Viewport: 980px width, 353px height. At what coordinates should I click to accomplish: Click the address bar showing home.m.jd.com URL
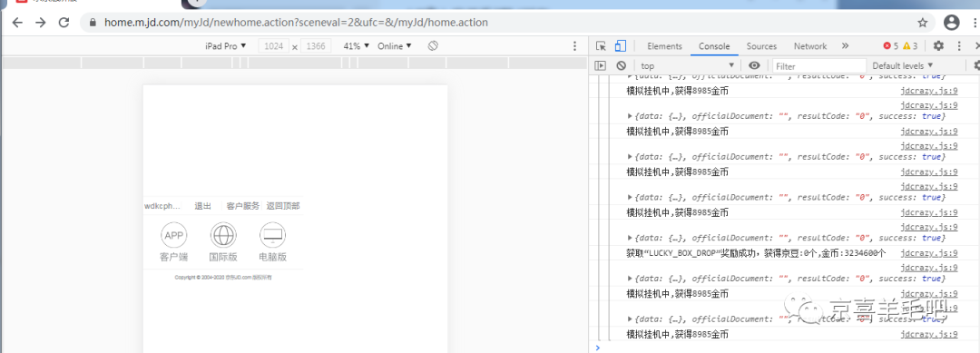pyautogui.click(x=507, y=23)
